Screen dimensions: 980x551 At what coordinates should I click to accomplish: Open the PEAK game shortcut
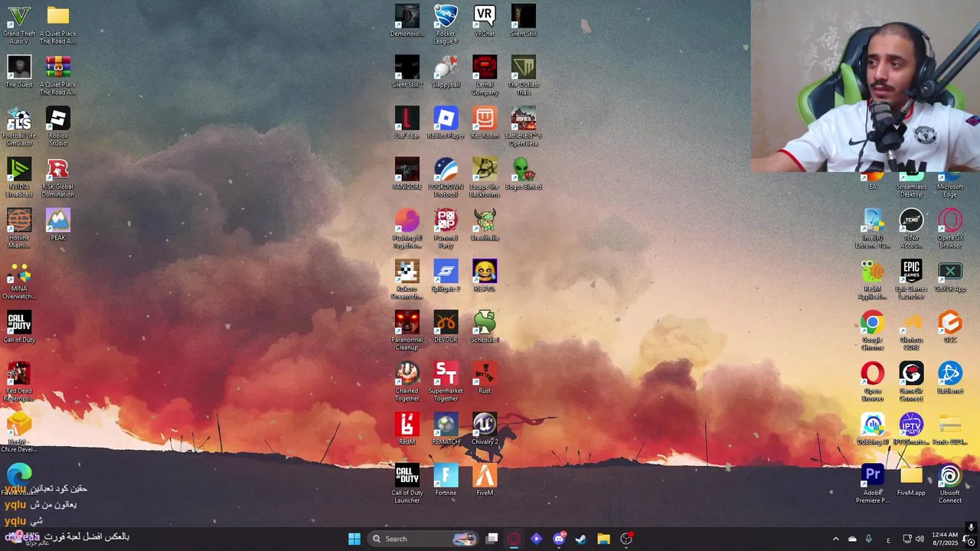(57, 226)
